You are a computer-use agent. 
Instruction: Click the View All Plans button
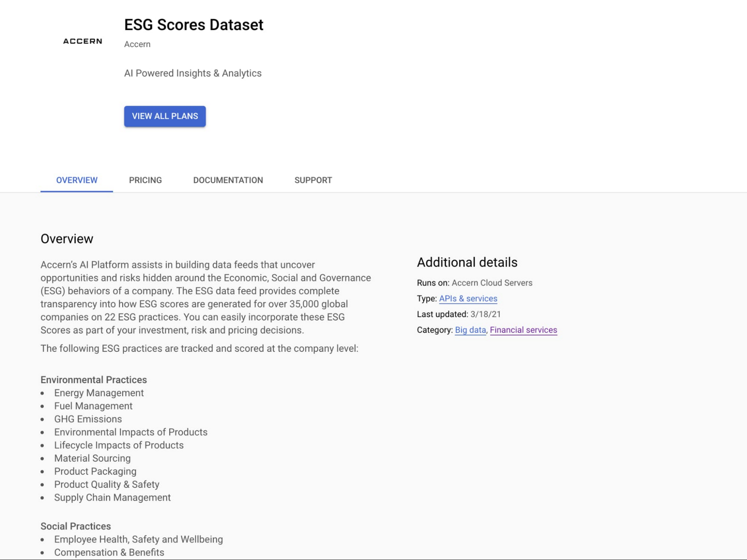tap(165, 116)
